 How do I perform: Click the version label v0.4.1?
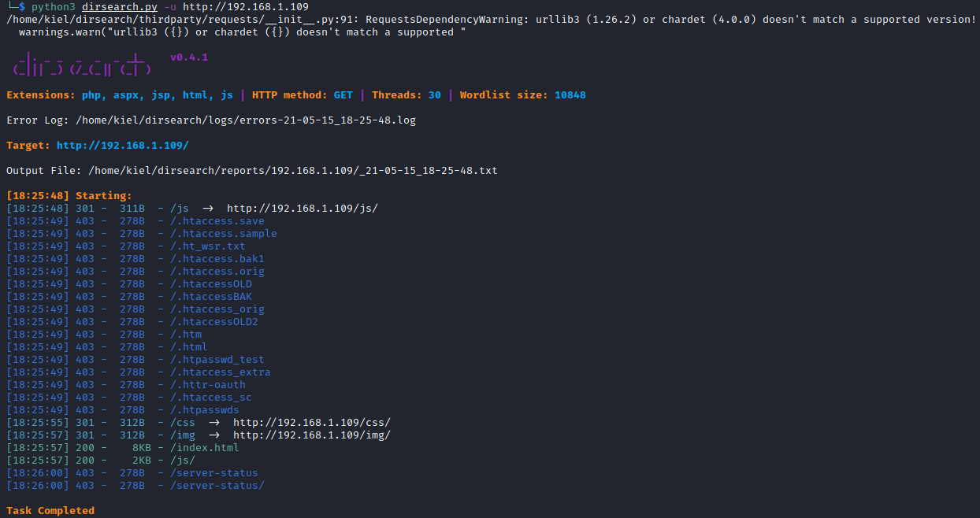[x=189, y=57]
